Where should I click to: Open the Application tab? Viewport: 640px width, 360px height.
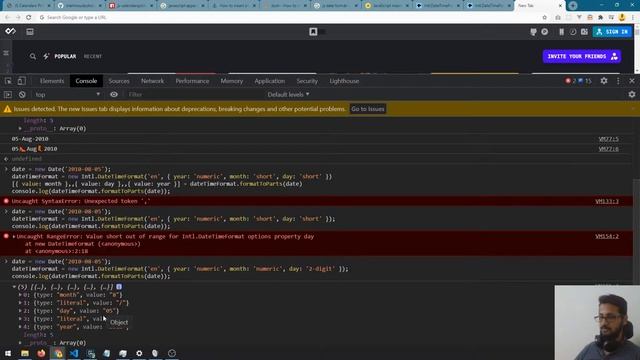click(269, 81)
